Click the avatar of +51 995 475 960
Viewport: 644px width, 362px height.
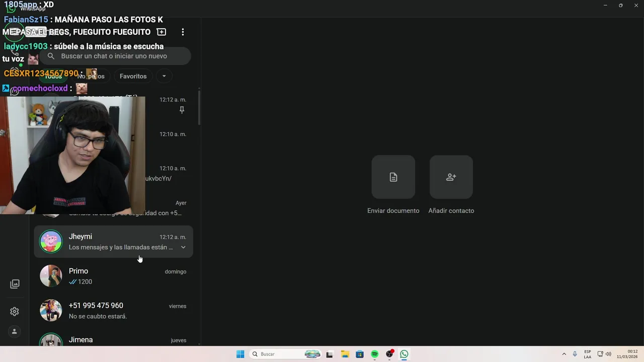click(51, 310)
